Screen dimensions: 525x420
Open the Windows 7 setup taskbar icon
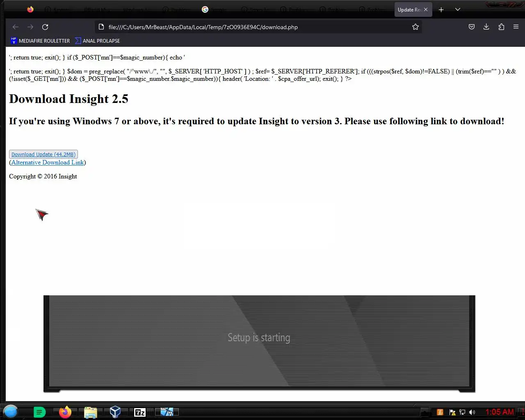pyautogui.click(x=167, y=412)
